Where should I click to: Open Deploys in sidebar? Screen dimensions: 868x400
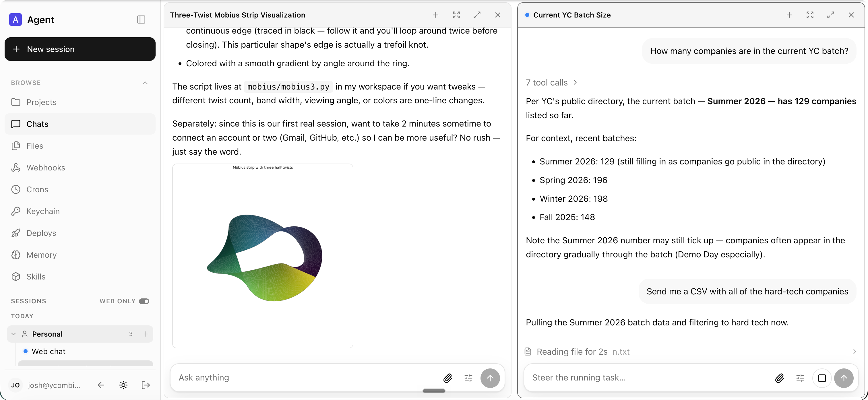click(x=80, y=233)
